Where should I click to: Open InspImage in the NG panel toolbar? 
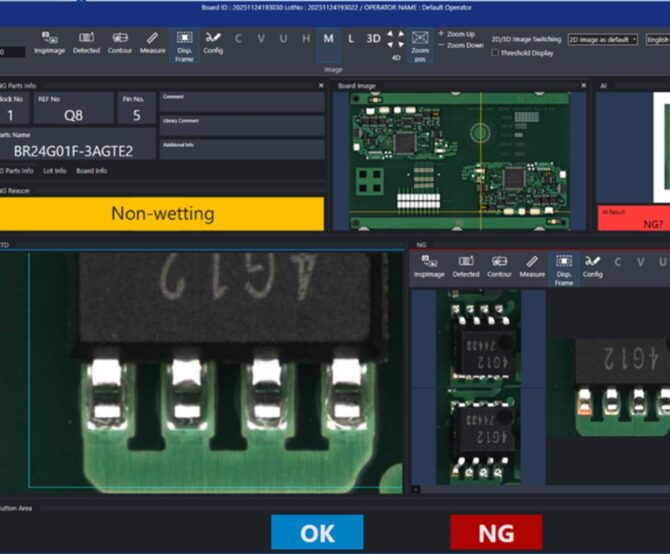[x=429, y=267]
